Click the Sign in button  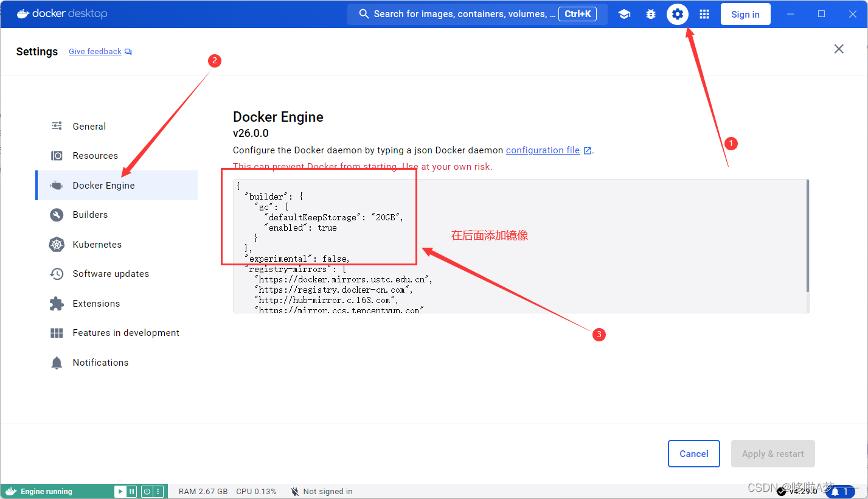745,13
